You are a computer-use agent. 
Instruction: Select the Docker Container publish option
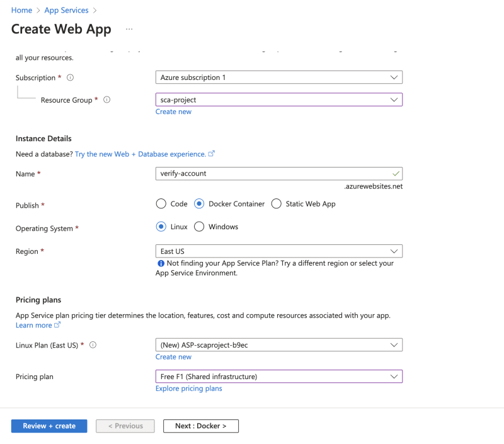coord(199,203)
